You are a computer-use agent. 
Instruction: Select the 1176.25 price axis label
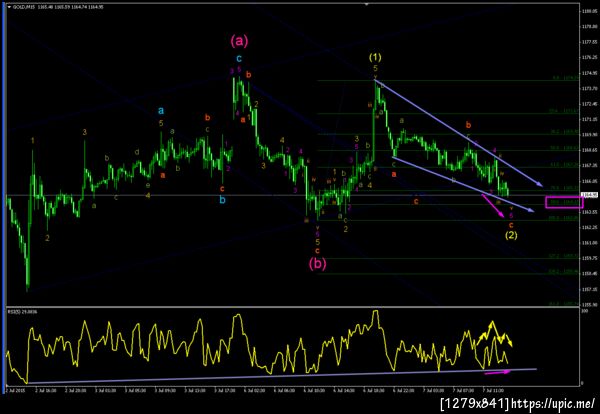pos(590,57)
